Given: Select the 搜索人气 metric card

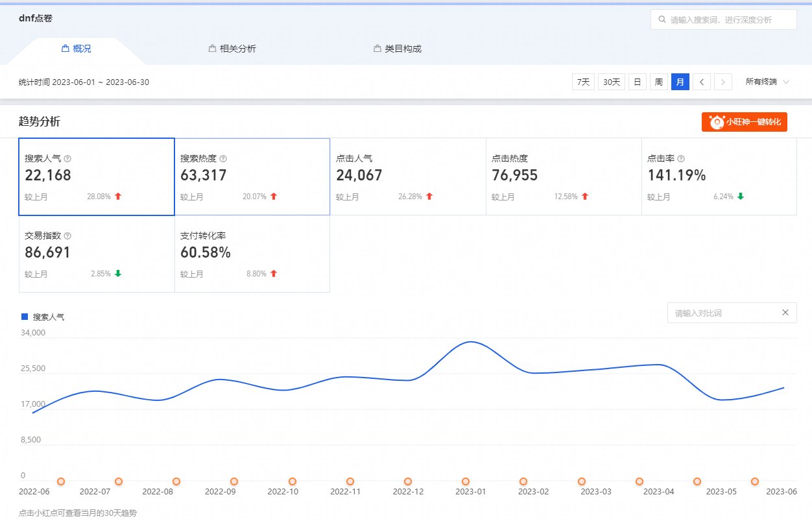Looking at the screenshot, I should pyautogui.click(x=97, y=176).
